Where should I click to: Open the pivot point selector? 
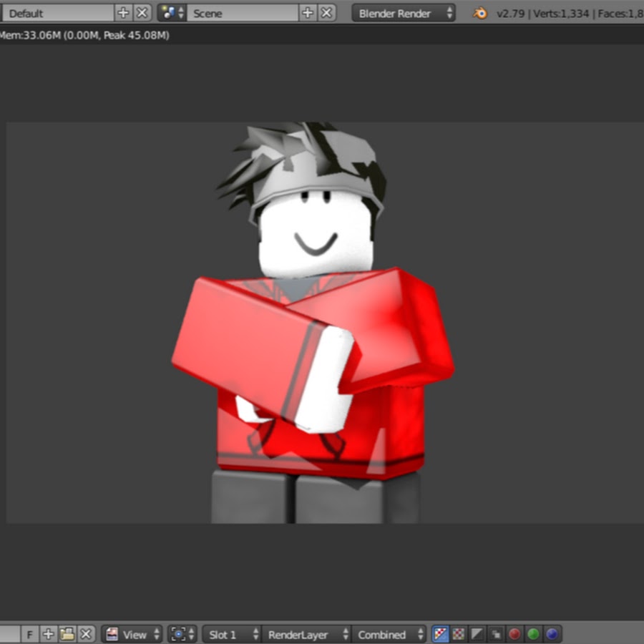click(x=181, y=634)
